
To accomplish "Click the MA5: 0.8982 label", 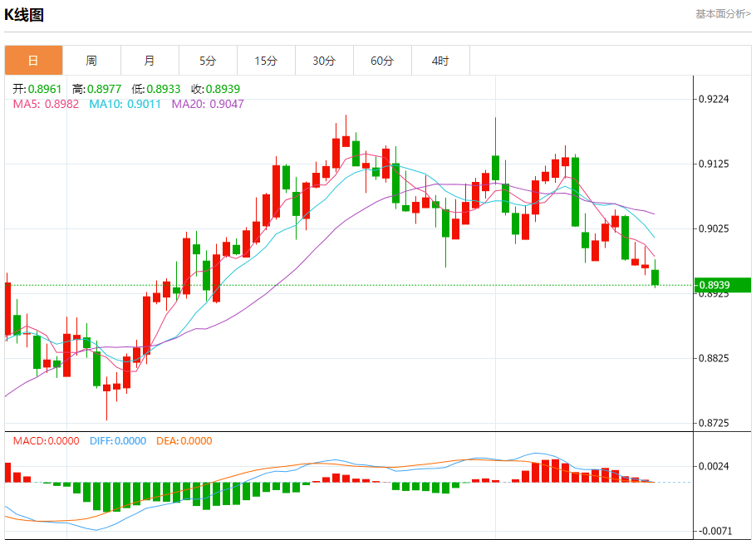I will pos(46,104).
